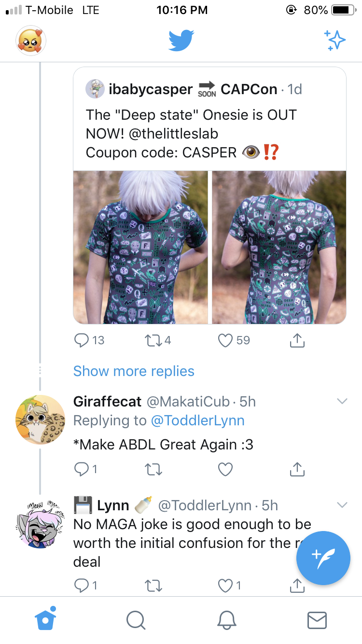362x644 pixels.
Task: Open the Search magnifier tab
Action: [136, 620]
